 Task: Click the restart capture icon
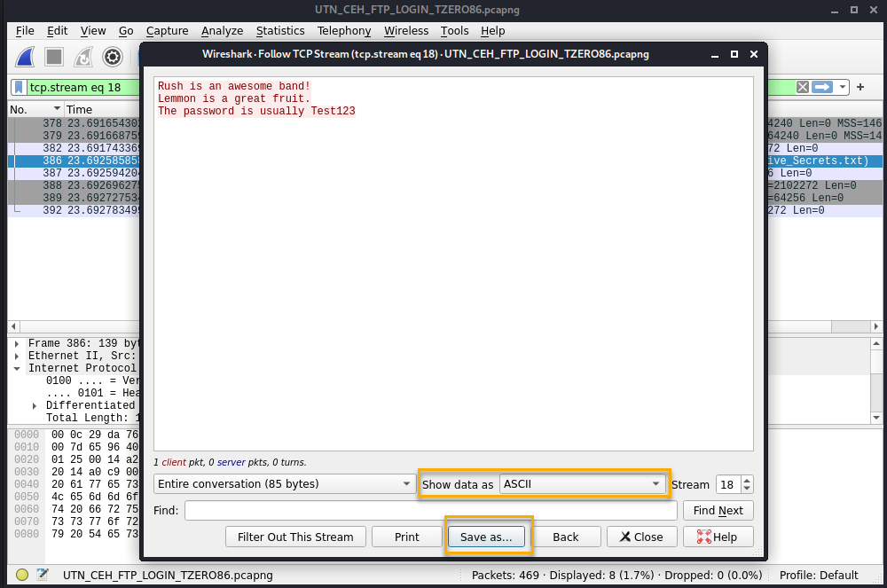pos(83,57)
